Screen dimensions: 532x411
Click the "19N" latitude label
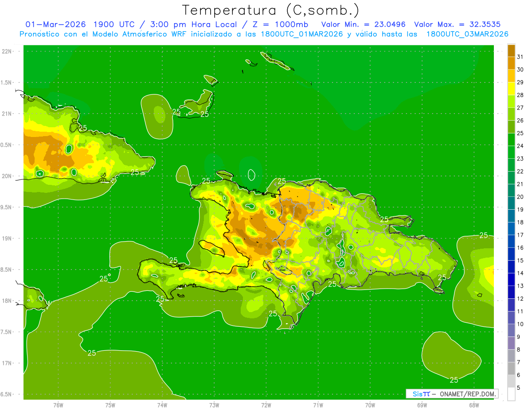(6, 239)
